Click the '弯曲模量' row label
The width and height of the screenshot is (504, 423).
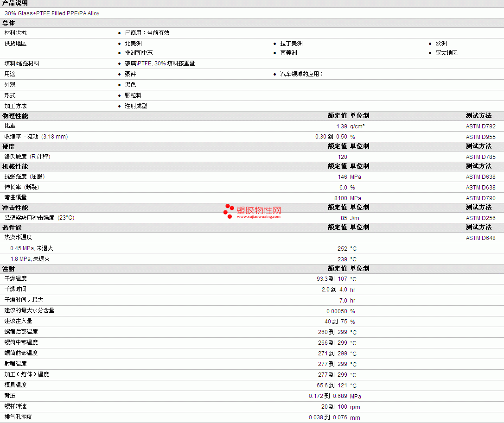click(15, 197)
